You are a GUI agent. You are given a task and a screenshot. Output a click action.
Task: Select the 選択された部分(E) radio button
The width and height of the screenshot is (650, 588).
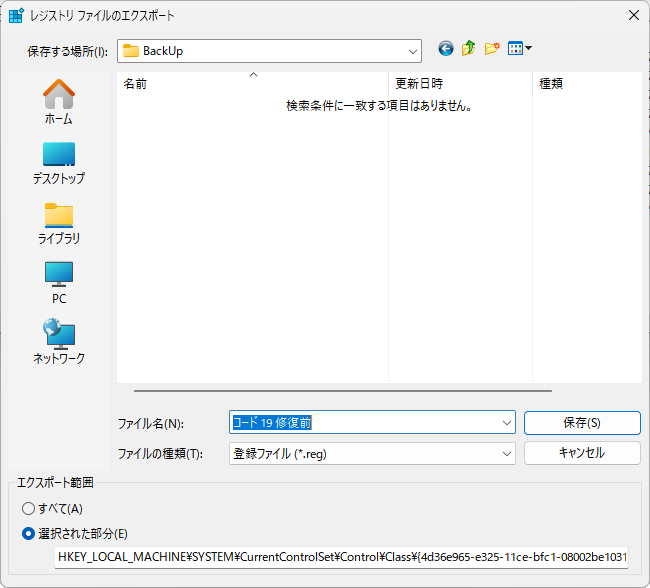pyautogui.click(x=28, y=533)
